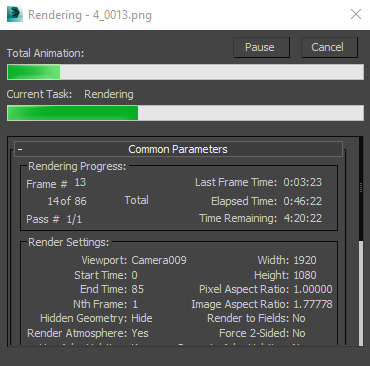Screen dimensions: 370x366
Task: Click the 'Total Animation:' label
Action: click(45, 53)
